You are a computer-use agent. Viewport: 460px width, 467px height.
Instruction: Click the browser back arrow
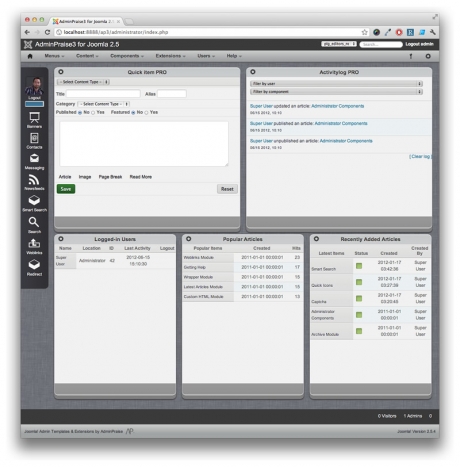[x=27, y=32]
